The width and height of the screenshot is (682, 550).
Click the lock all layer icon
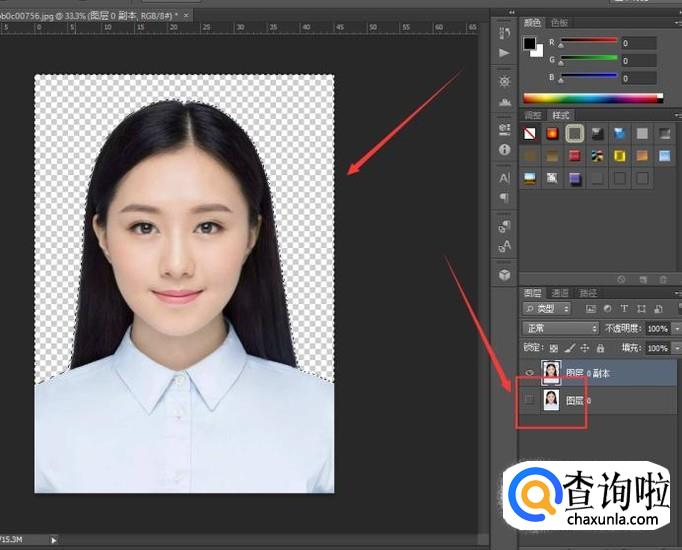click(x=600, y=348)
